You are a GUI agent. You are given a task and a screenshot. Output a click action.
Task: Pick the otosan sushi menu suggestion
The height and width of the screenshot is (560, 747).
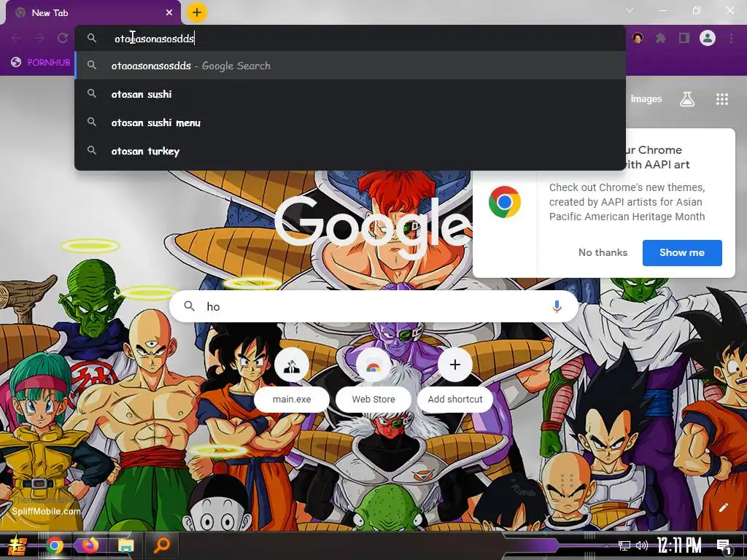350,122
